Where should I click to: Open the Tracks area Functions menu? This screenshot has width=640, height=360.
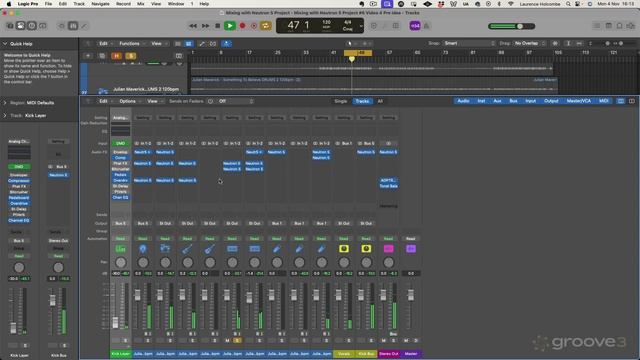[x=131, y=44]
